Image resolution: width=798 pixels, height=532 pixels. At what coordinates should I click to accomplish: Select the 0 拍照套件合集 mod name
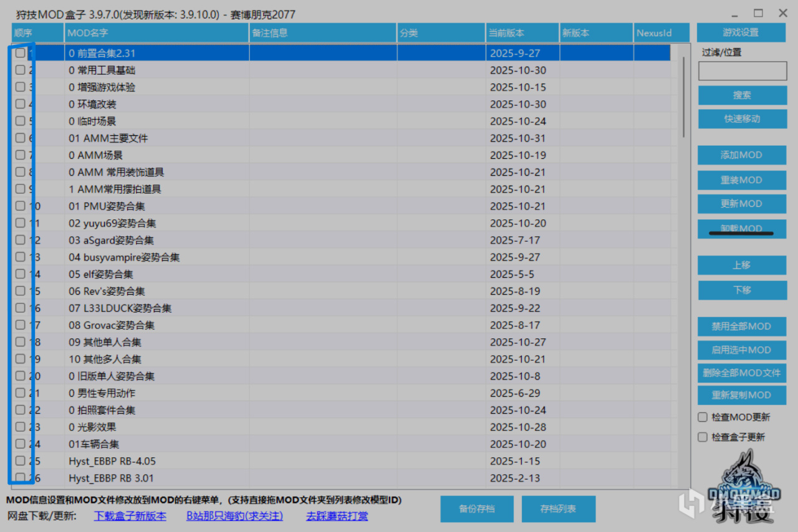102,410
